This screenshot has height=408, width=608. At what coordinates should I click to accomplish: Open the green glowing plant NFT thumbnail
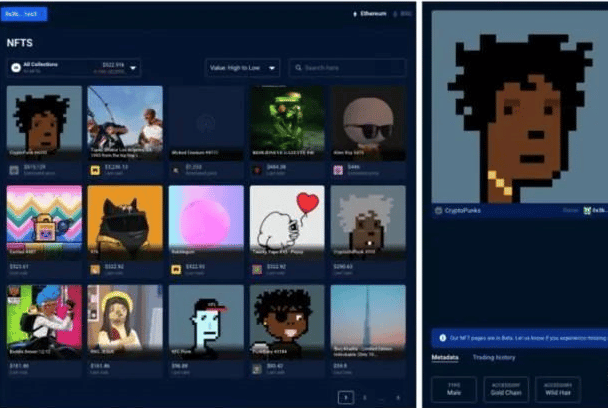[287, 122]
